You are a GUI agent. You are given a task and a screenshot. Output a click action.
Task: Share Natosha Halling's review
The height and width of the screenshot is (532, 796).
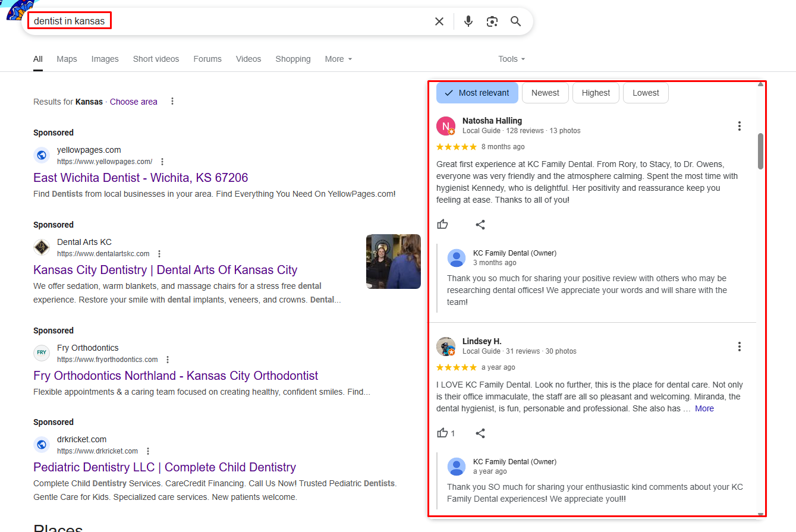click(480, 224)
